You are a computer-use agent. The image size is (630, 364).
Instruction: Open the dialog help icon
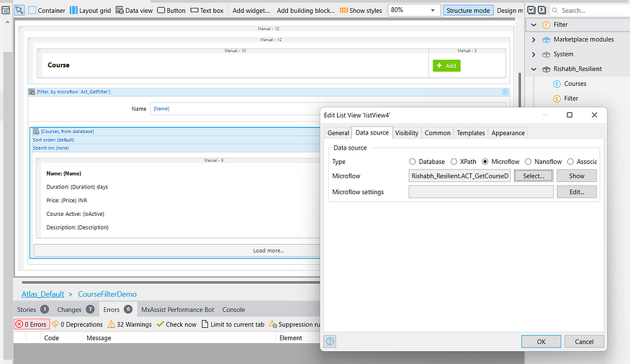[330, 342]
